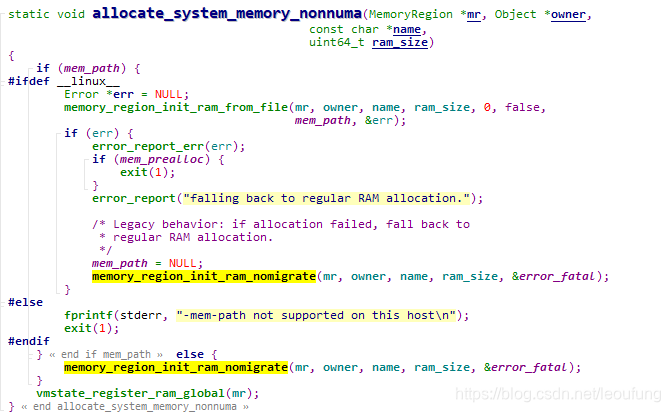The image size is (670, 412).
Task: Click 'false' argument in init_ram_from_file call
Action: coord(522,107)
